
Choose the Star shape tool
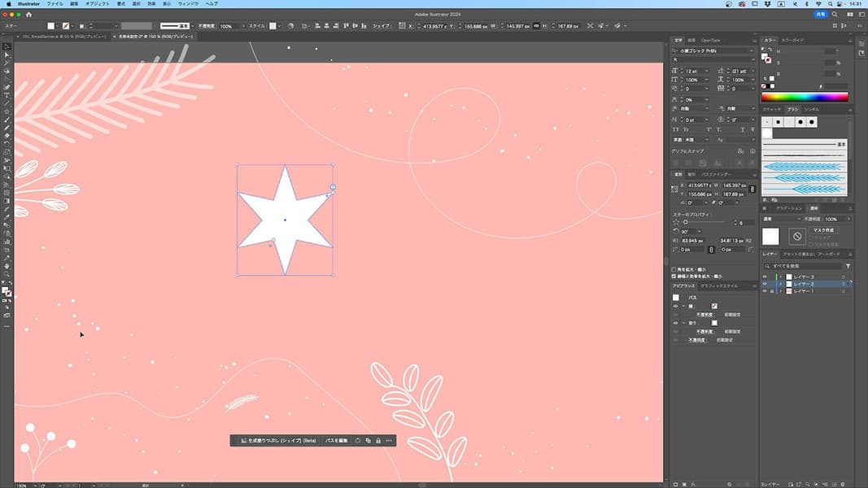tap(7, 111)
